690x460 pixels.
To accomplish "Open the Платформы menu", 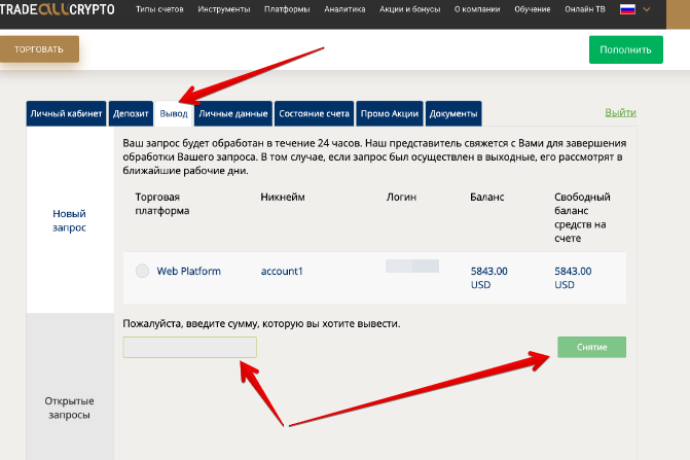I will tap(287, 9).
